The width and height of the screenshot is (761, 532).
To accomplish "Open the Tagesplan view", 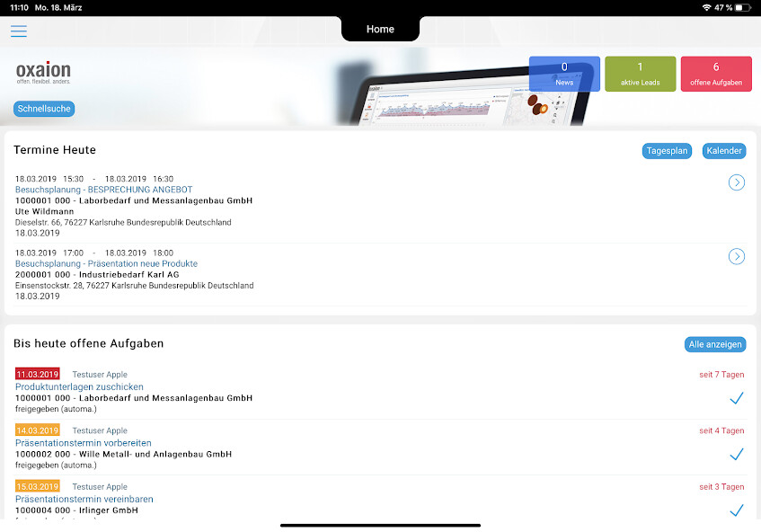I will (x=668, y=151).
